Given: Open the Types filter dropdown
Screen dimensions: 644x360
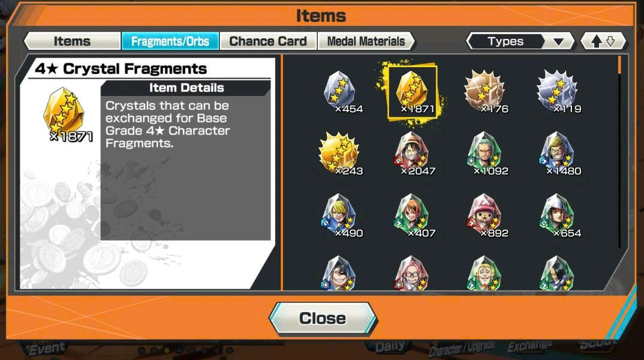Looking at the screenshot, I should click(520, 41).
